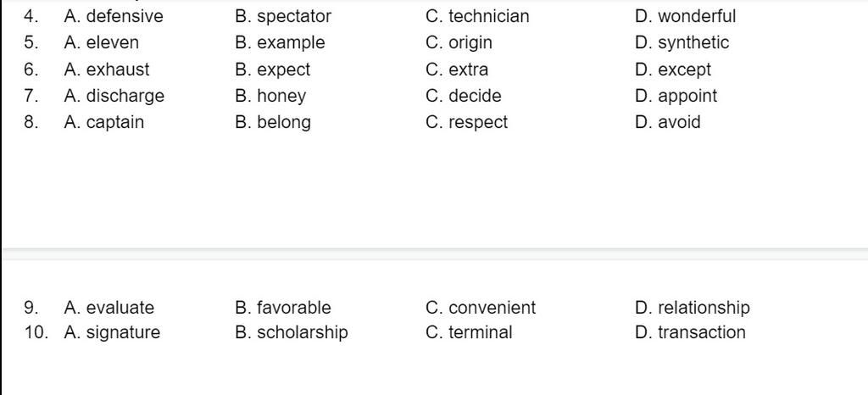Pick D. wonderful in question 4
The width and height of the screenshot is (868, 395).
(x=685, y=16)
